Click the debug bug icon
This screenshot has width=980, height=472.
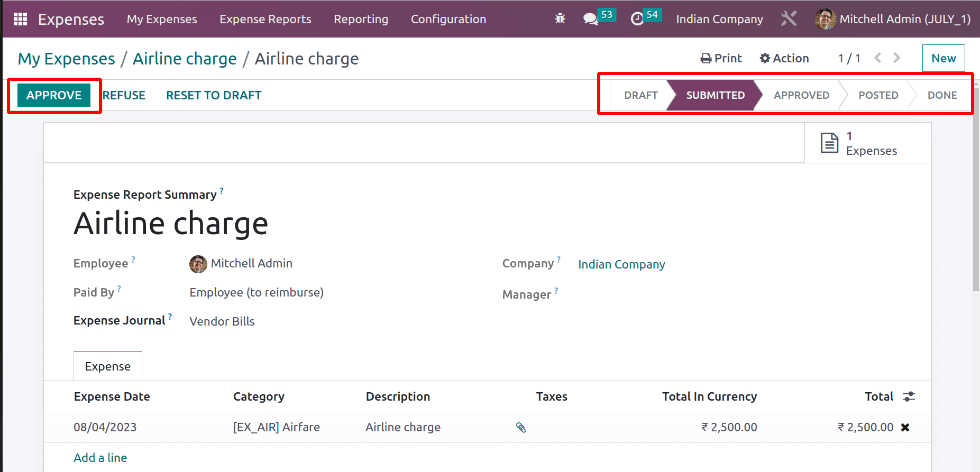(x=560, y=19)
